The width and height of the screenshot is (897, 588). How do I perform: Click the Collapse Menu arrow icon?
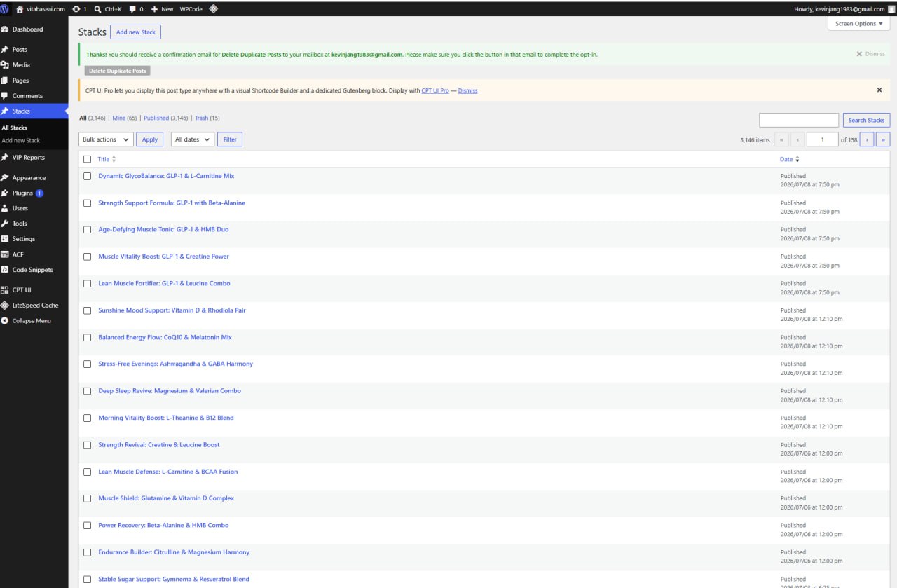click(x=5, y=321)
